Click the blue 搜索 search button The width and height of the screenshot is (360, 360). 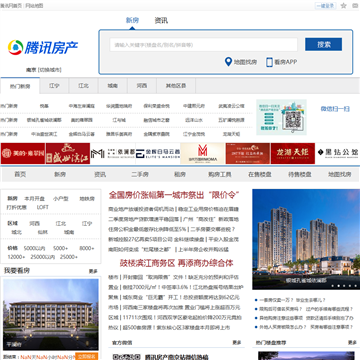pos(323,44)
